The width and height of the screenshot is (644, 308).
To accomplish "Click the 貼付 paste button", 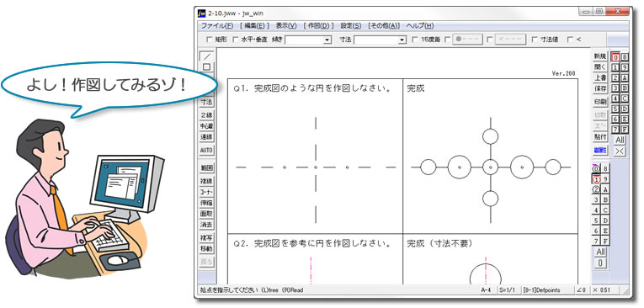I will point(600,137).
